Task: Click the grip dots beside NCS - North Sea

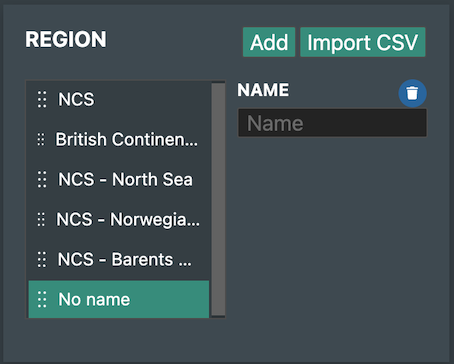Action: (42, 179)
